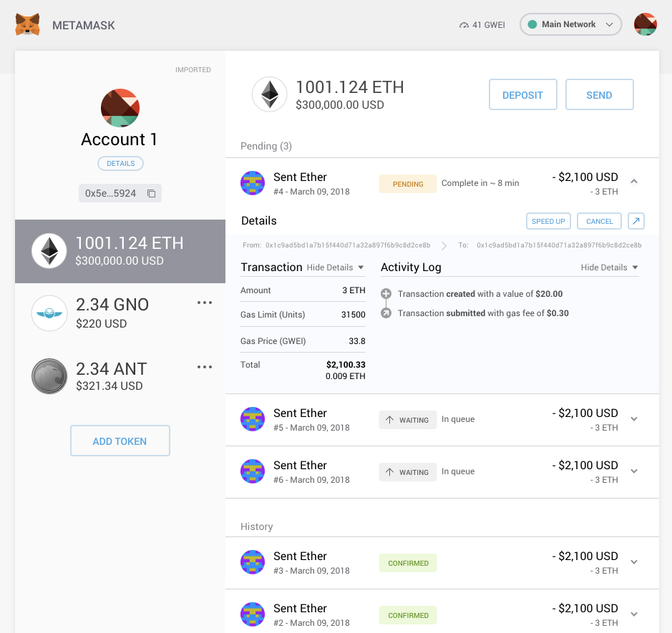
Task: Click the Ethereum logo beside the main balance
Action: point(269,94)
